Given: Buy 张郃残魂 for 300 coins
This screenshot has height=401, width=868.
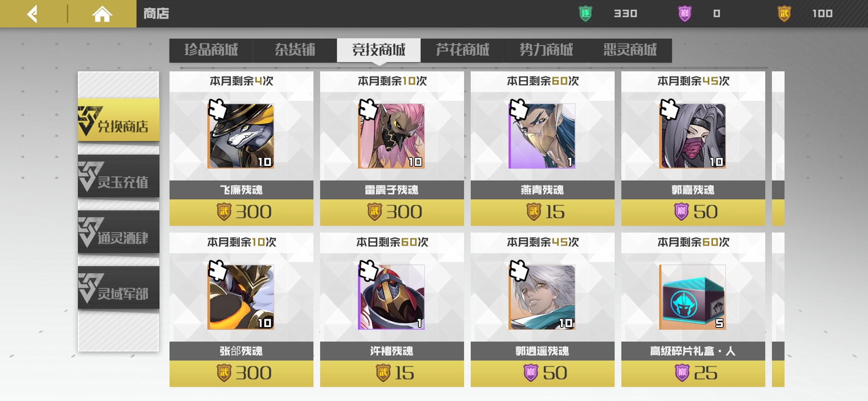Looking at the screenshot, I should point(241,373).
